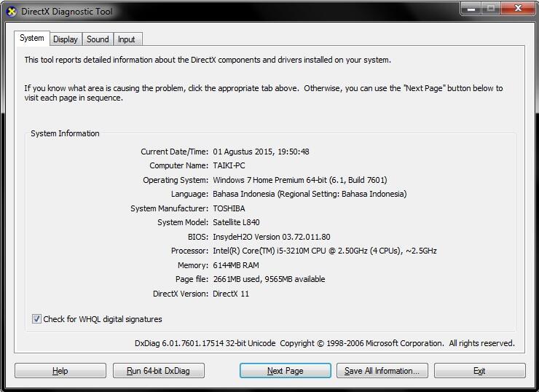The image size is (539, 392).
Task: Open Help button
Action: 60,371
